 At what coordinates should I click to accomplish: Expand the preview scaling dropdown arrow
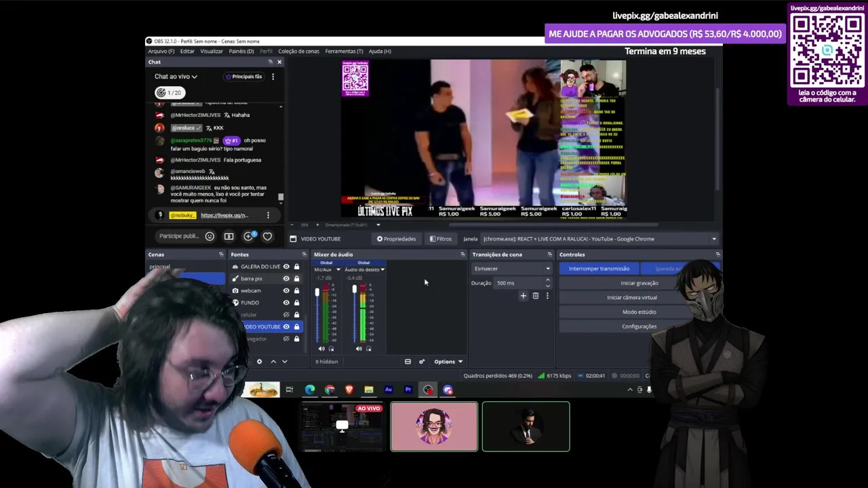[378, 224]
